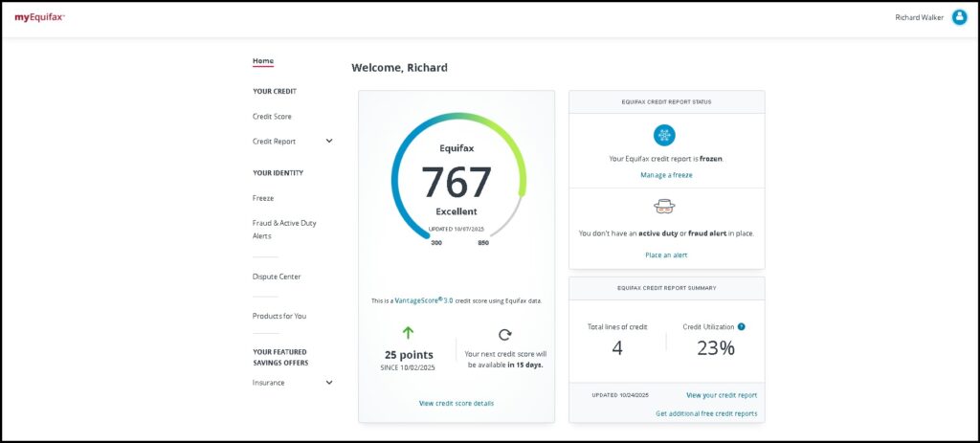Image resolution: width=980 pixels, height=443 pixels.
Task: Expand the Insurance submenu chevron
Action: (329, 383)
